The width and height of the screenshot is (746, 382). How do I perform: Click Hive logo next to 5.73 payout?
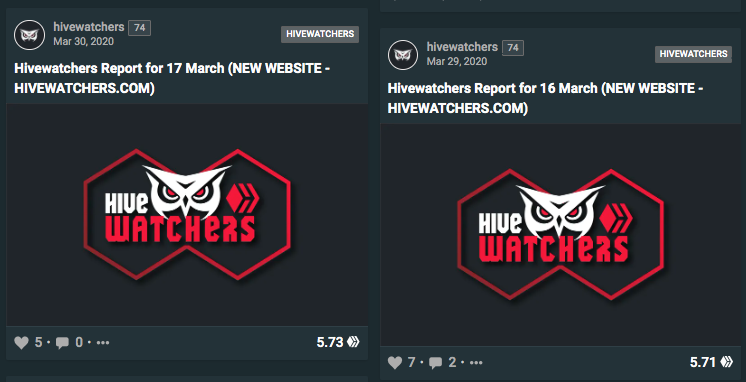pyautogui.click(x=353, y=342)
